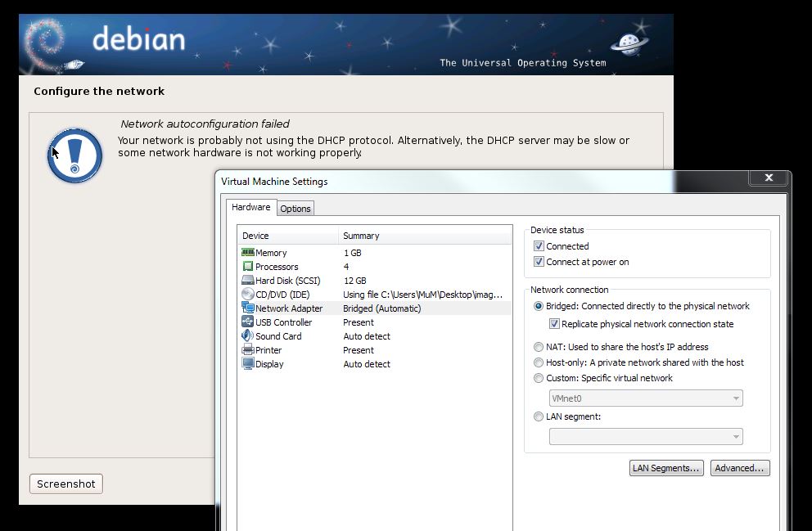Select the Printer device icon
Viewport: 812px width, 531px height.
pyautogui.click(x=247, y=350)
